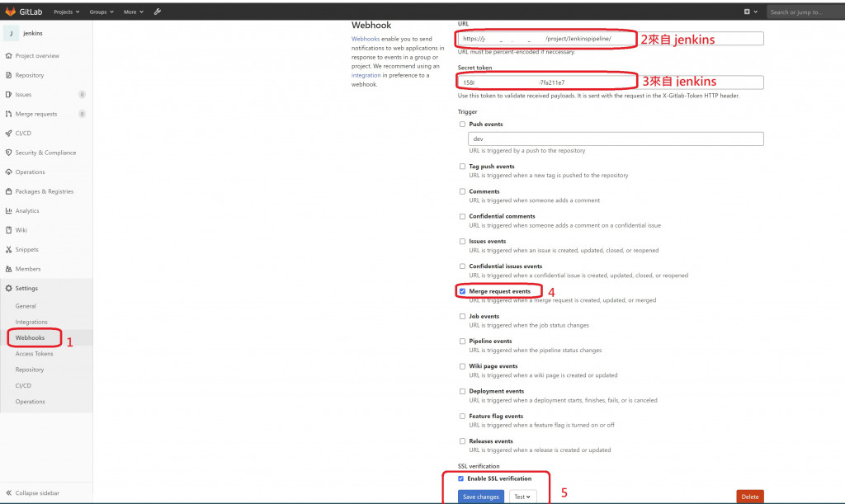Click the jenkins project name link
The image size is (845, 504).
(33, 33)
